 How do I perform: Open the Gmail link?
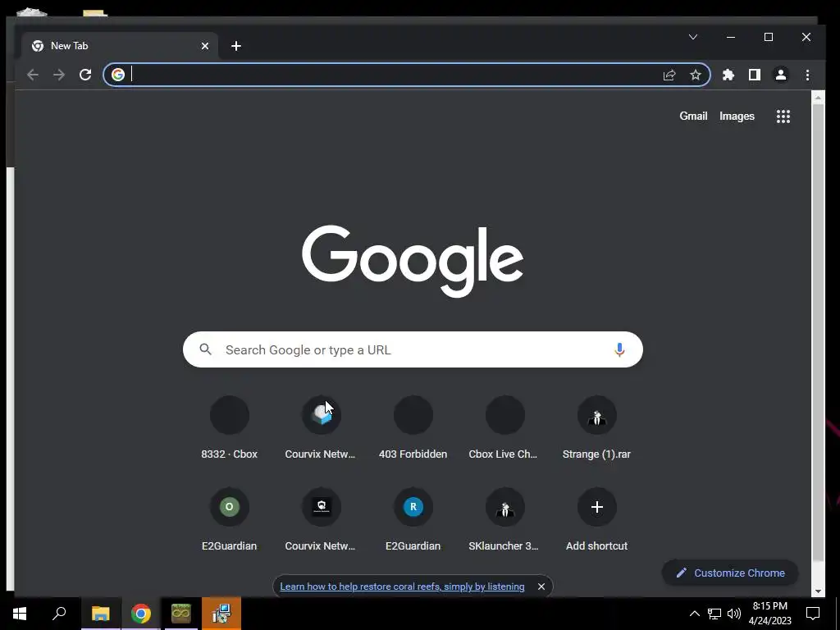693,116
